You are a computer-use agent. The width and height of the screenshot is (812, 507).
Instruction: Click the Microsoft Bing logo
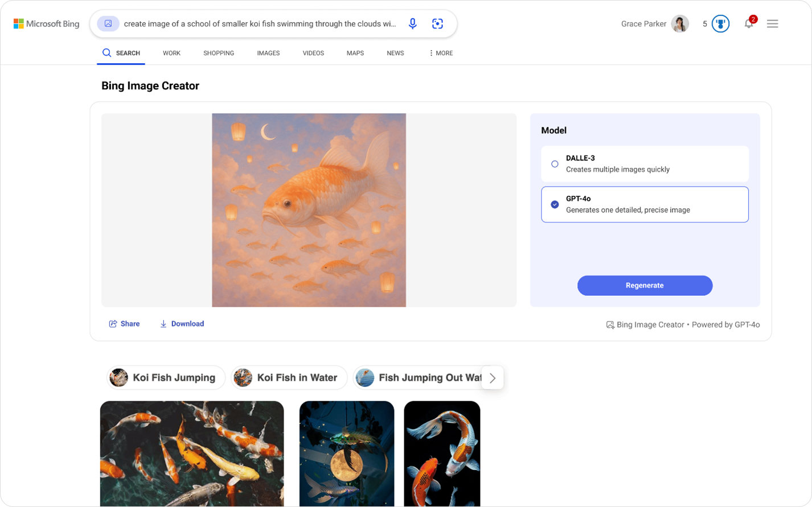pyautogui.click(x=47, y=24)
